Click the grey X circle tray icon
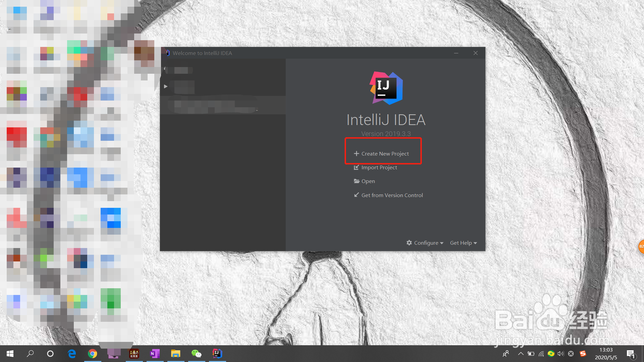Screen dimensions: 644x362 [x=571, y=354]
